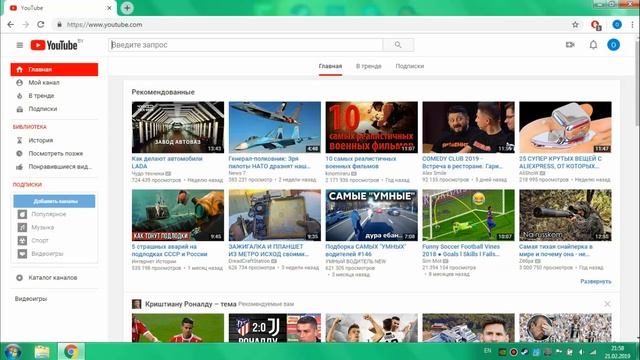Screen dimensions: 640x360
Task: Open the AliExpress gadgets video thumbnail
Action: click(565, 127)
